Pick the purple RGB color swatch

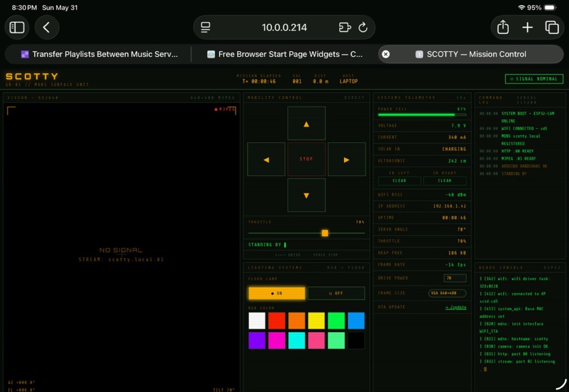pos(257,340)
